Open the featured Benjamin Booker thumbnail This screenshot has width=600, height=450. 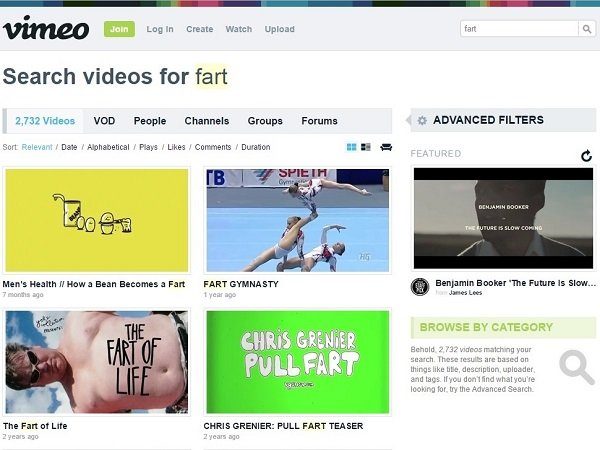[x=503, y=218]
